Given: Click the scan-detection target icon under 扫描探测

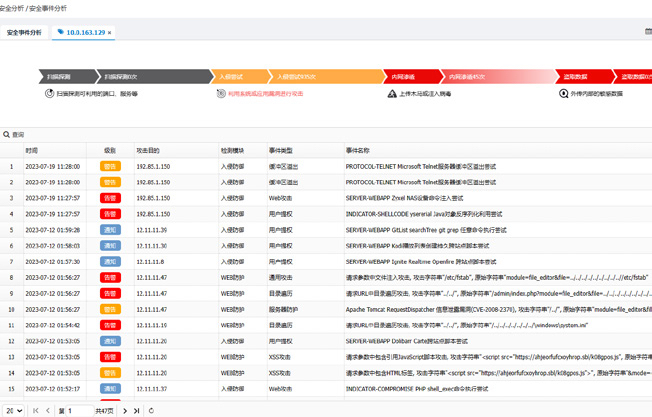Looking at the screenshot, I should pyautogui.click(x=49, y=94).
